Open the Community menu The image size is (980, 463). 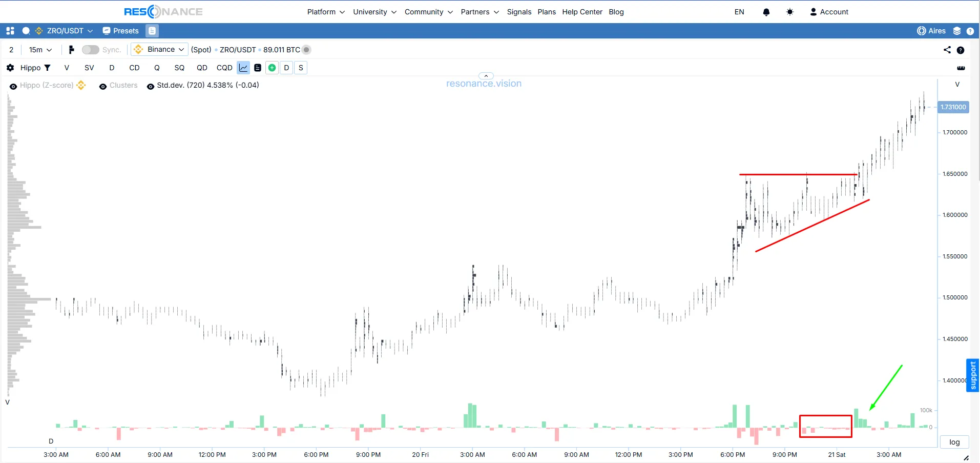pyautogui.click(x=425, y=12)
